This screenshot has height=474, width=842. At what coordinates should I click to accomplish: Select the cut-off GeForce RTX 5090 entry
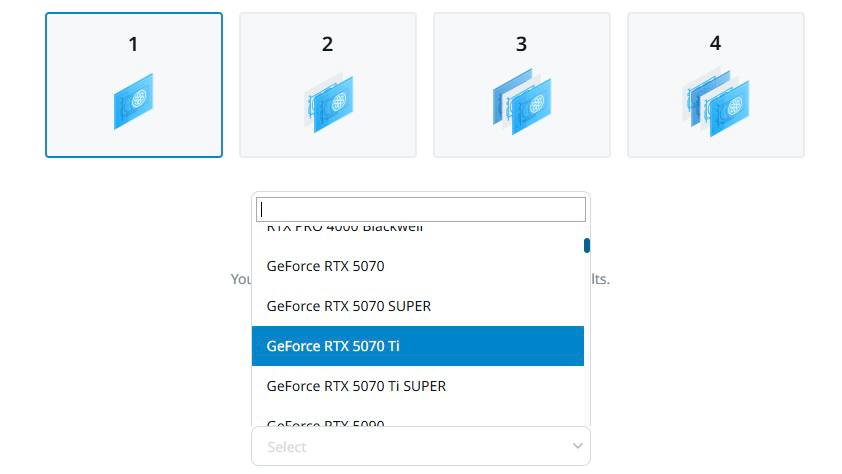point(325,424)
